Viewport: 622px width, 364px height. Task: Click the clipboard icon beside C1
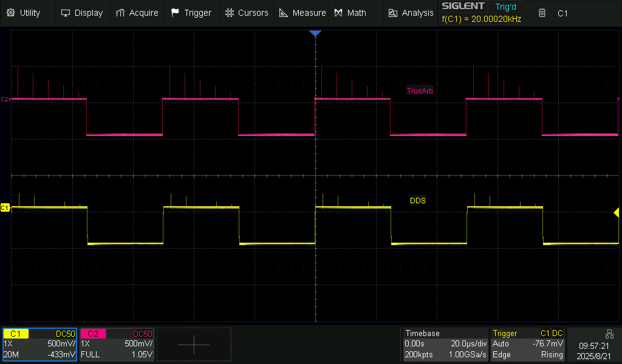542,13
